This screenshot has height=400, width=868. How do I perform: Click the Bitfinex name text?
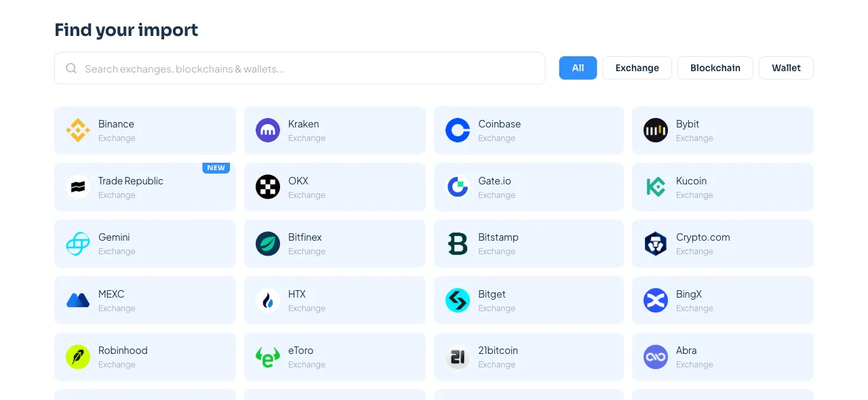tap(305, 237)
